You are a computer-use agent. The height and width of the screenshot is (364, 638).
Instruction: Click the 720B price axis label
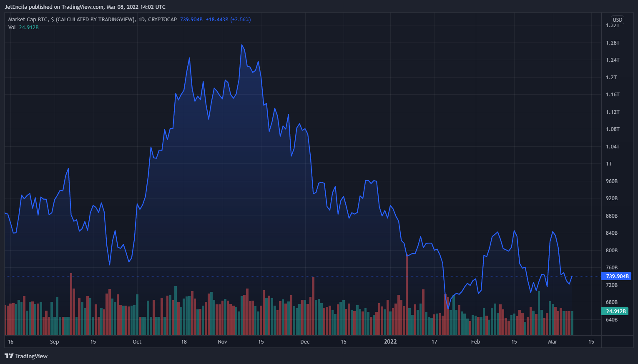[x=612, y=285]
